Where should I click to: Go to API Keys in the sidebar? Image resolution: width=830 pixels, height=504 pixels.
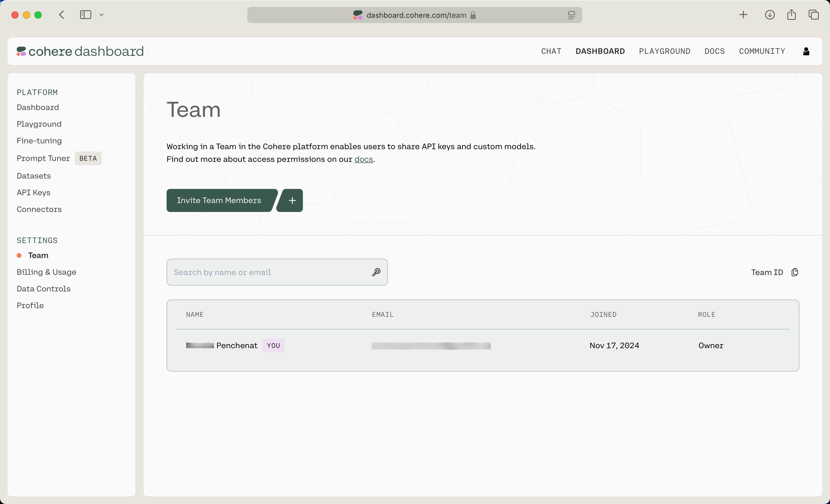tap(33, 193)
